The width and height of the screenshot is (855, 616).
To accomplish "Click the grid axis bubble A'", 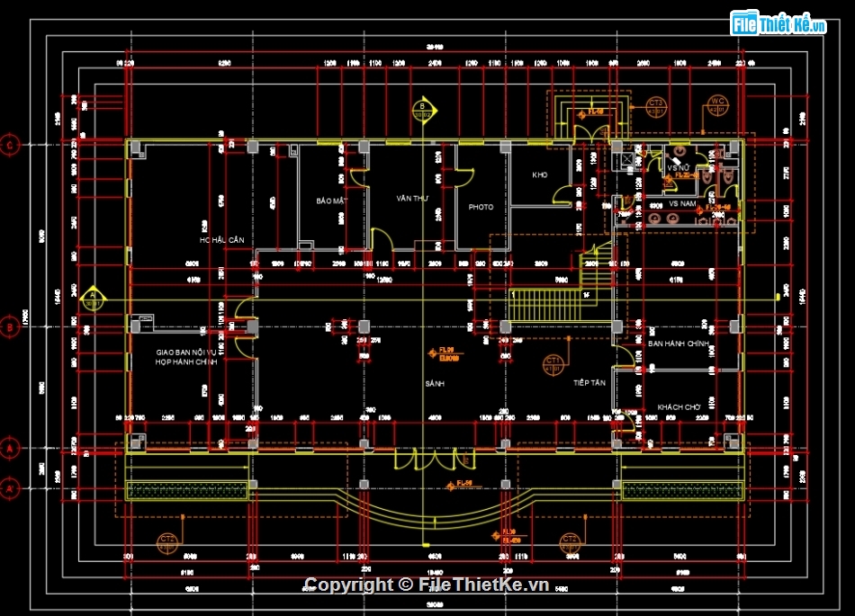I will [x=10, y=488].
